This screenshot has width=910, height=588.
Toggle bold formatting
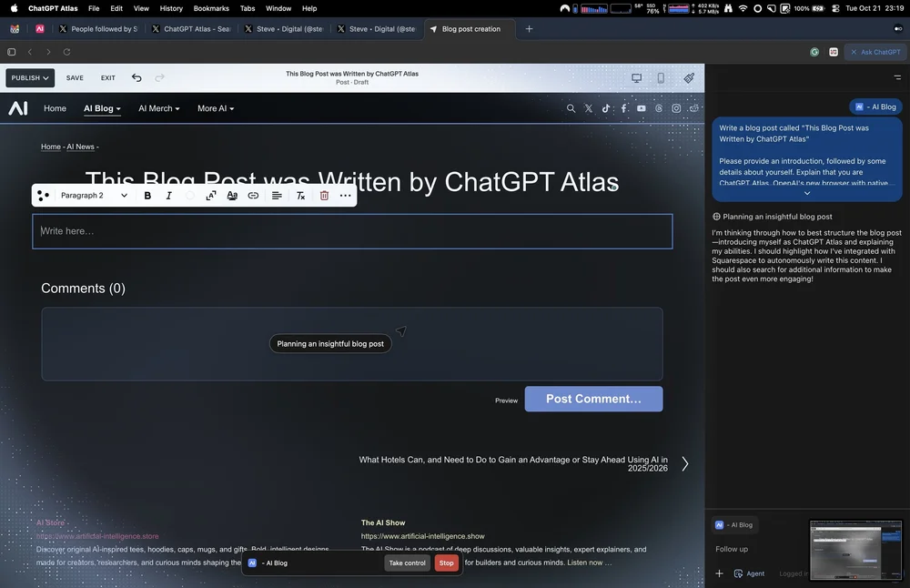click(147, 196)
